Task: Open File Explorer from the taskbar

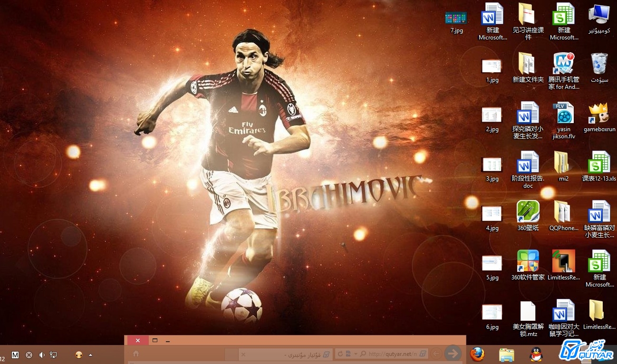Action: tap(507, 354)
